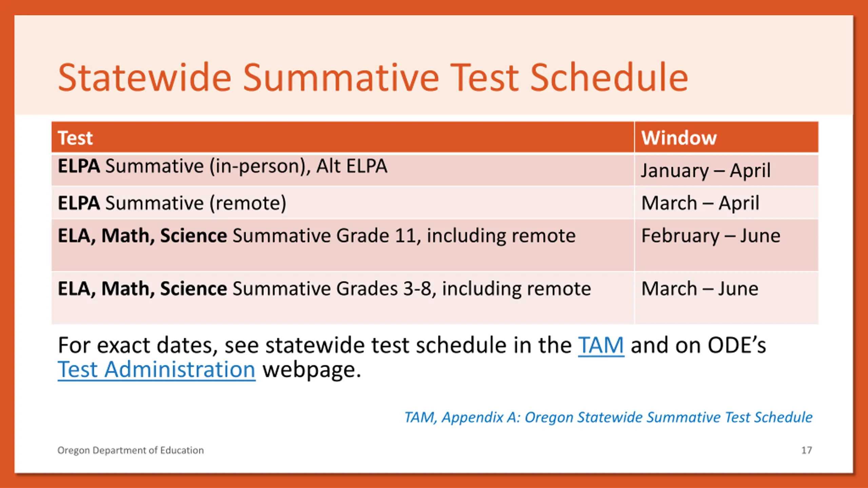The width and height of the screenshot is (868, 488).
Task: Select the ELPA Summative (remote) cell
Action: pyautogui.click(x=342, y=203)
